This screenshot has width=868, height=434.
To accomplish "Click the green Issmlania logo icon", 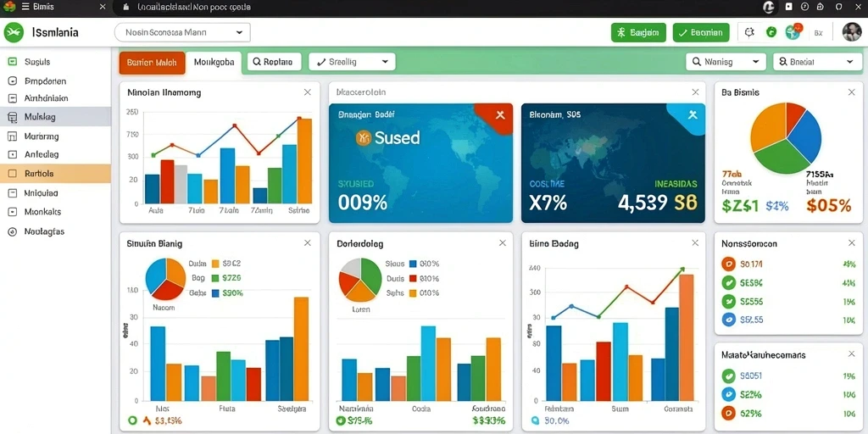I will click(x=14, y=33).
